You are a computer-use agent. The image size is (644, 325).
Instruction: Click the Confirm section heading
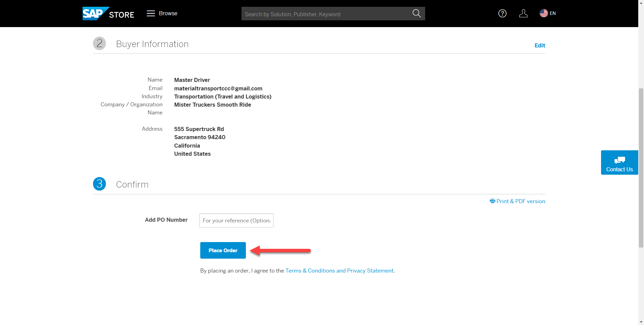click(x=132, y=185)
